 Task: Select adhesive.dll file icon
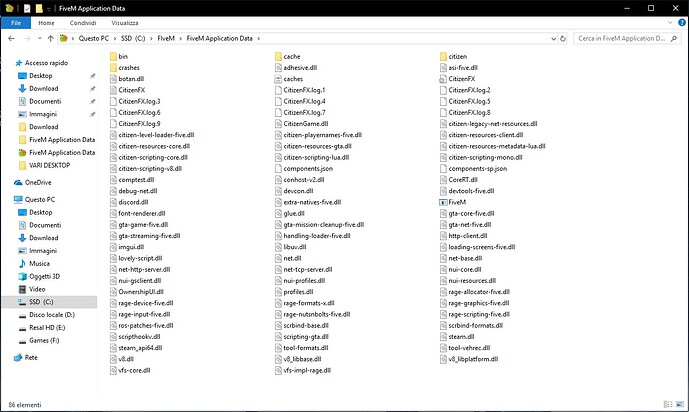[278, 68]
